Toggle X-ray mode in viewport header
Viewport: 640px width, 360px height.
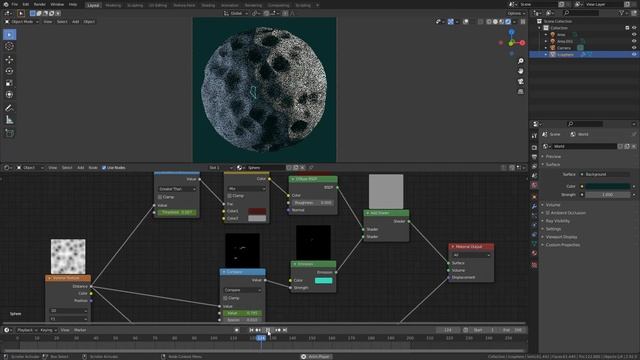pyautogui.click(x=480, y=22)
